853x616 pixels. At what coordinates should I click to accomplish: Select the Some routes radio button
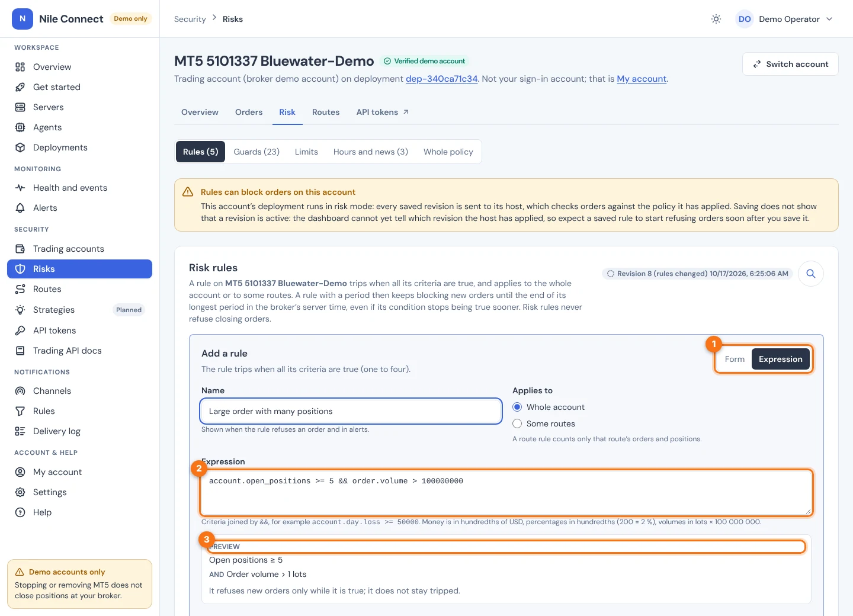pyautogui.click(x=517, y=423)
